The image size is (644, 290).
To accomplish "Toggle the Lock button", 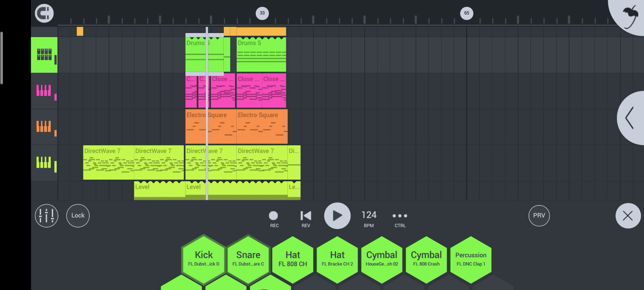I will 78,215.
